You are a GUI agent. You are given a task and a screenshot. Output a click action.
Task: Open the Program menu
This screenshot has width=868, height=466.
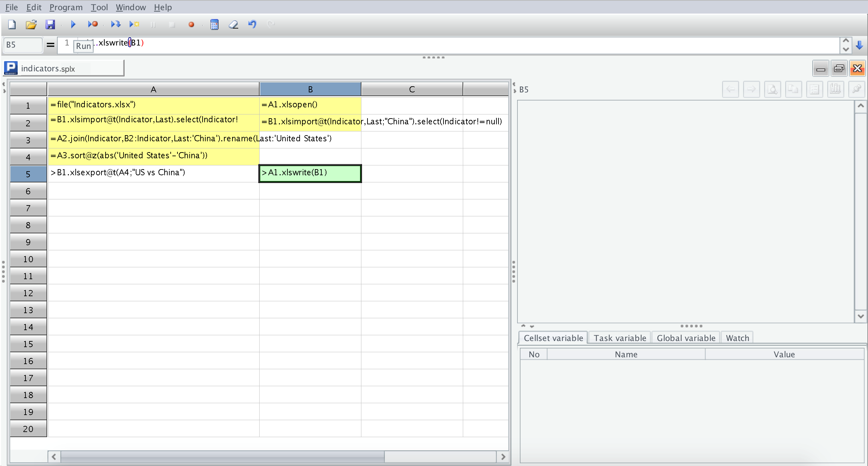coord(66,7)
